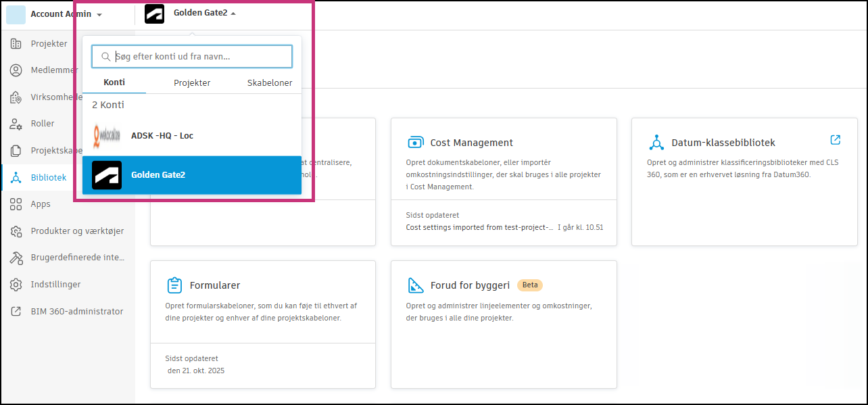Screen dimensions: 868x405
Task: Open Datum-klassebibliotek via its external link icon
Action: tap(835, 139)
